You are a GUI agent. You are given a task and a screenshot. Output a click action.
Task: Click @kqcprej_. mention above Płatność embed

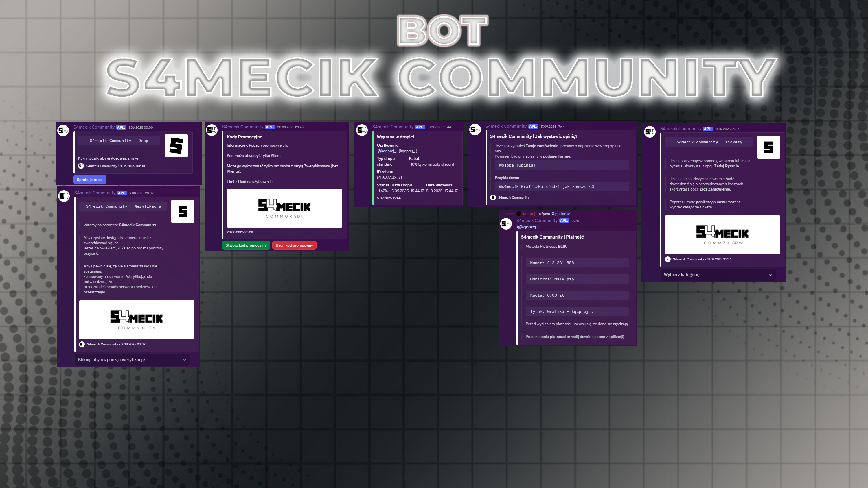(528, 227)
